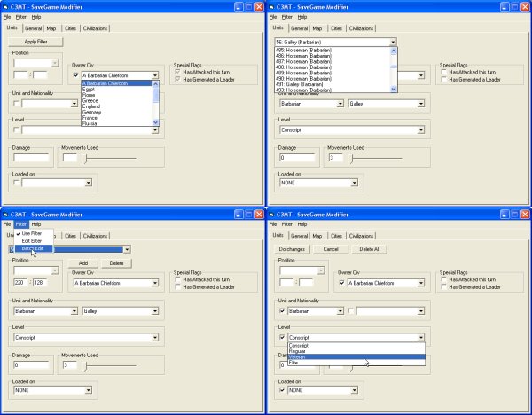Choose Germany from the Owner Civ list

tap(94, 113)
